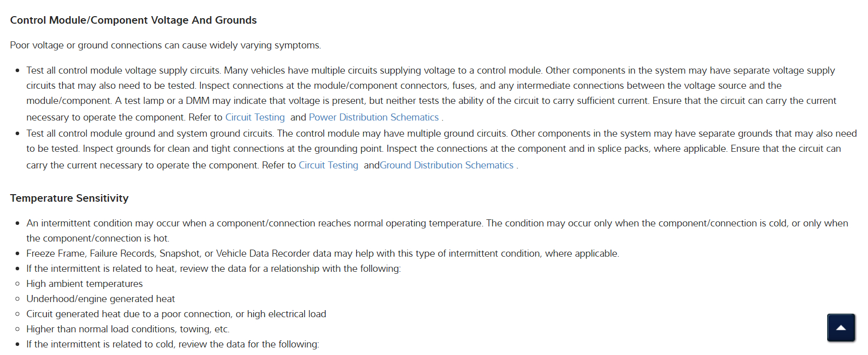Click the scroll-to-top arrow button
868x355 pixels.
point(841,328)
